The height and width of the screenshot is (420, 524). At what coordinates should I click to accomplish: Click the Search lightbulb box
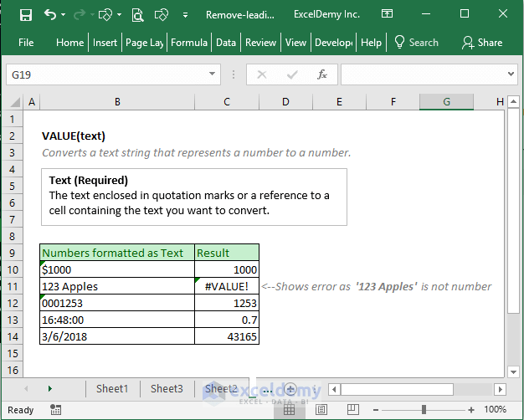pyautogui.click(x=416, y=43)
